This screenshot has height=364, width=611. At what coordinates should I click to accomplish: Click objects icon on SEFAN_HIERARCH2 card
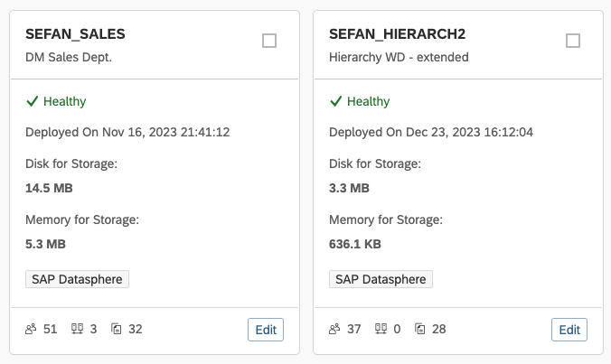[x=419, y=329]
